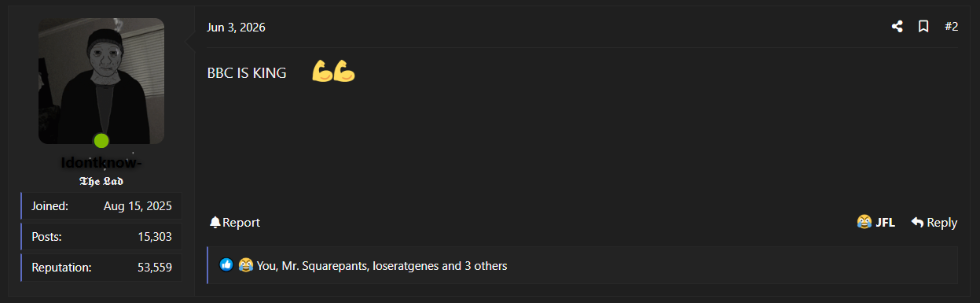Click the share icon on post #2

point(897,27)
